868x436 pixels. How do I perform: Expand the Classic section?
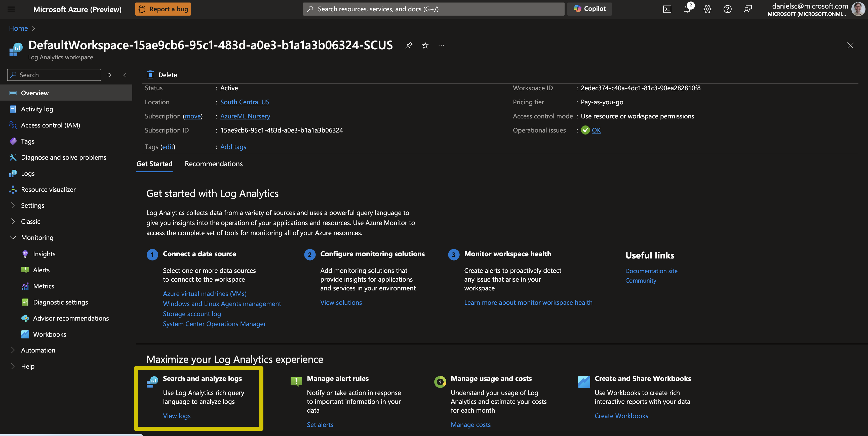(30, 222)
